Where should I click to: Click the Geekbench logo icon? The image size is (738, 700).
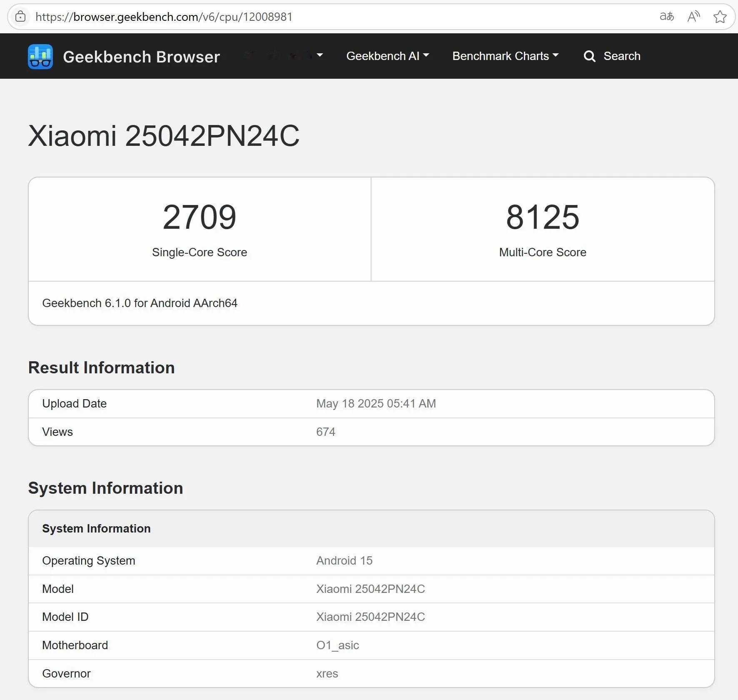tap(40, 56)
